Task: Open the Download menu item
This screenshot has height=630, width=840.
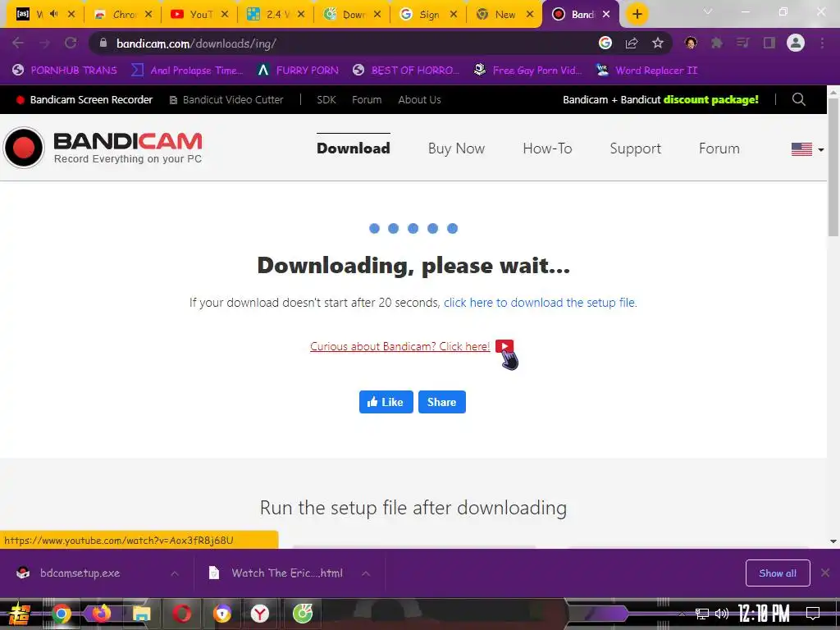Action: coord(353,148)
